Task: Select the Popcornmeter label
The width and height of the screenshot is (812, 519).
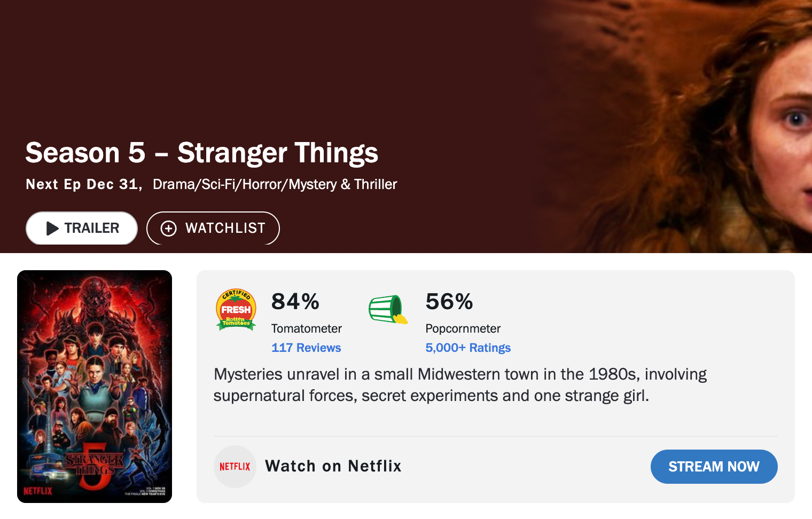Action: (463, 328)
